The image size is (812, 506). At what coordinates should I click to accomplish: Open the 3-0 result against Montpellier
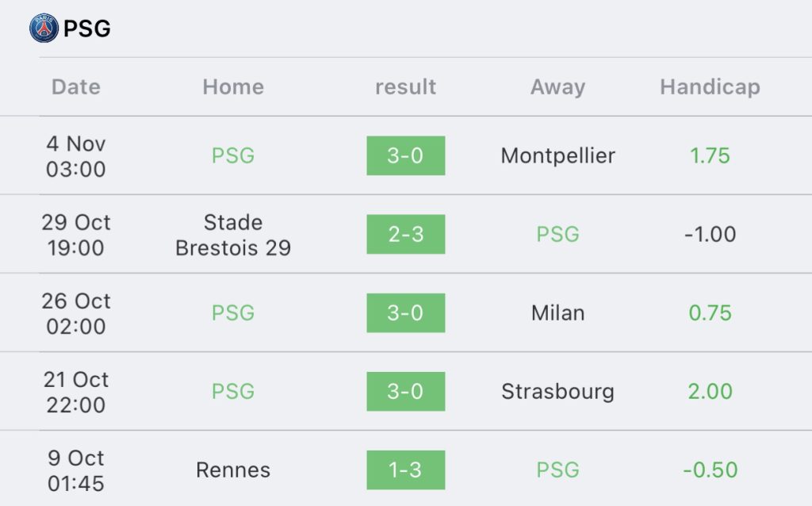tap(405, 155)
